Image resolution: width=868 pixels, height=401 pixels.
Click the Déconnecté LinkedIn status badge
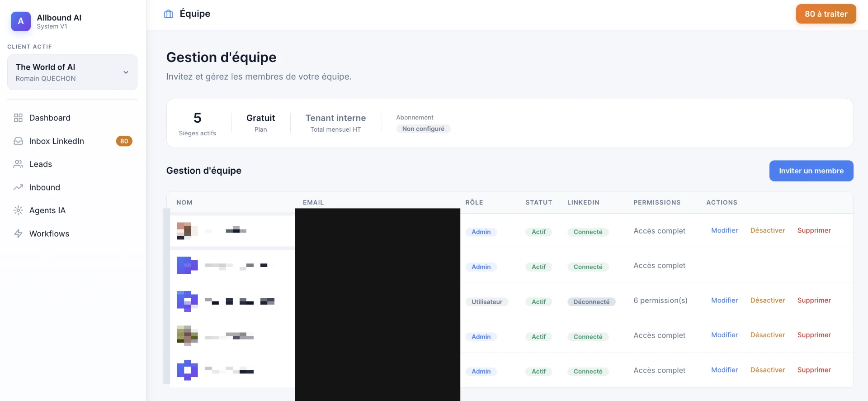pos(591,301)
